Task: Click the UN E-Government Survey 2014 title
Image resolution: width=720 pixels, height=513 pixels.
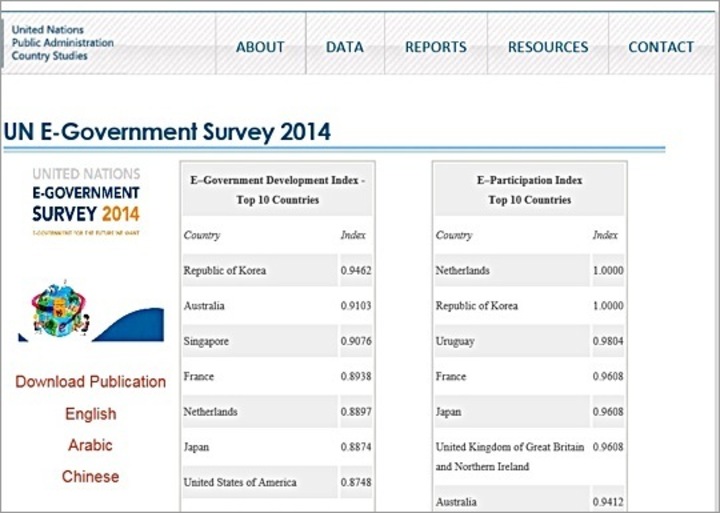Action: coord(167,132)
